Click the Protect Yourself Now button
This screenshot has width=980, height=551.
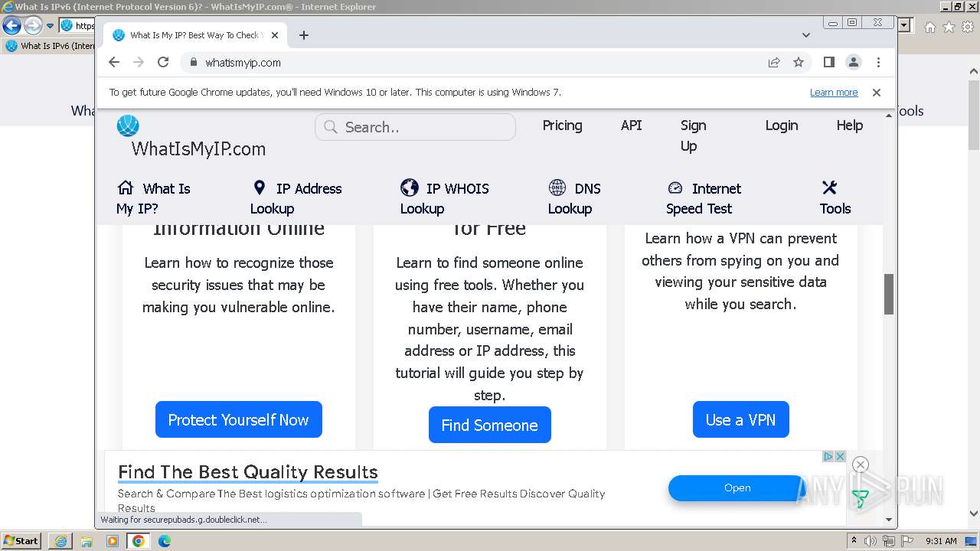click(x=239, y=419)
